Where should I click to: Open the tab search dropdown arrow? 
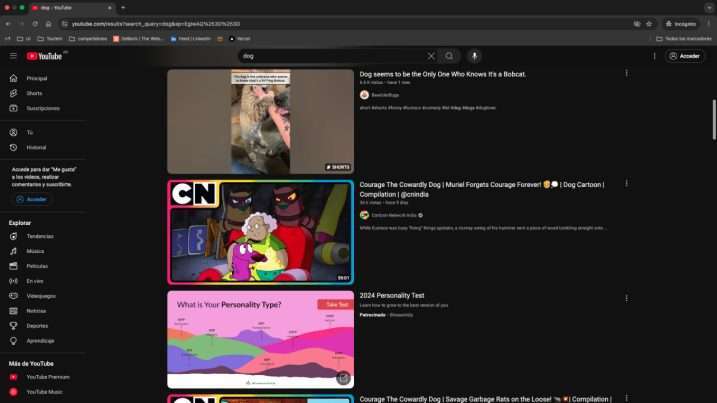709,8
